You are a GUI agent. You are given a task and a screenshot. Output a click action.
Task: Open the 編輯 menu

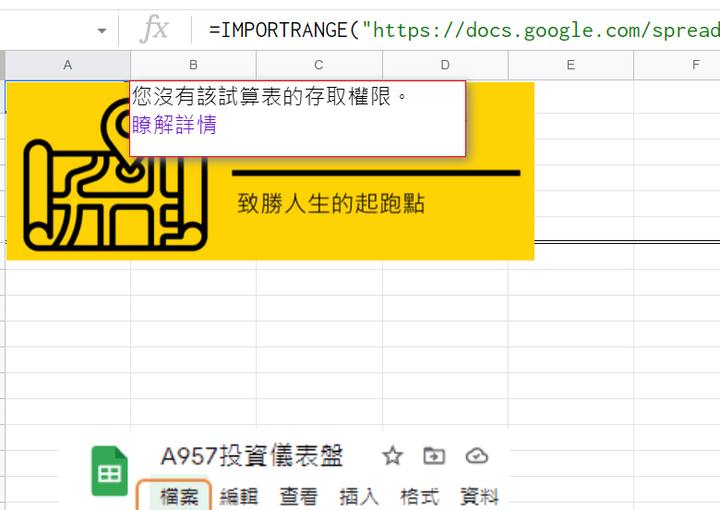[239, 497]
